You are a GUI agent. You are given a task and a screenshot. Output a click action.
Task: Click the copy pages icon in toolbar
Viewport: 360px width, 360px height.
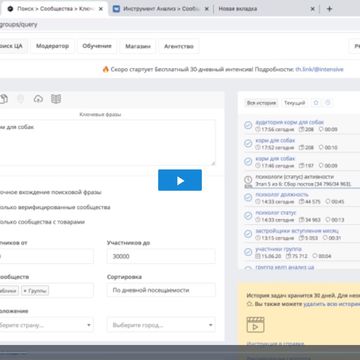(4, 99)
